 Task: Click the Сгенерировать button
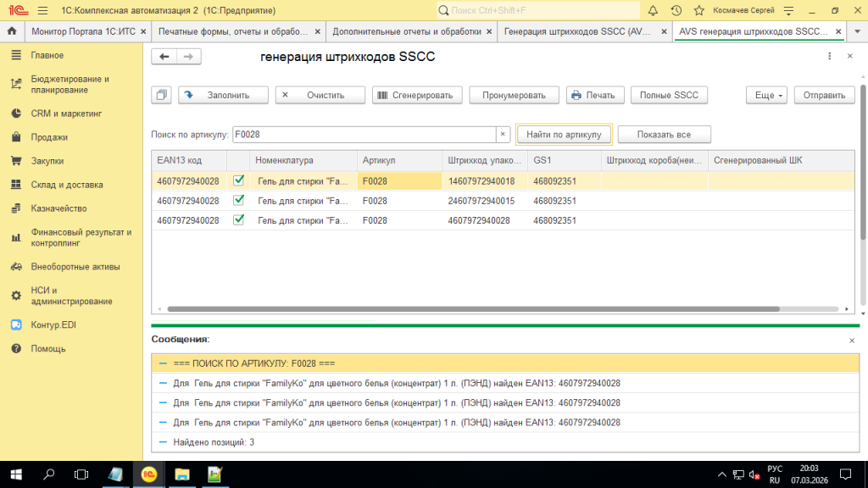(417, 95)
